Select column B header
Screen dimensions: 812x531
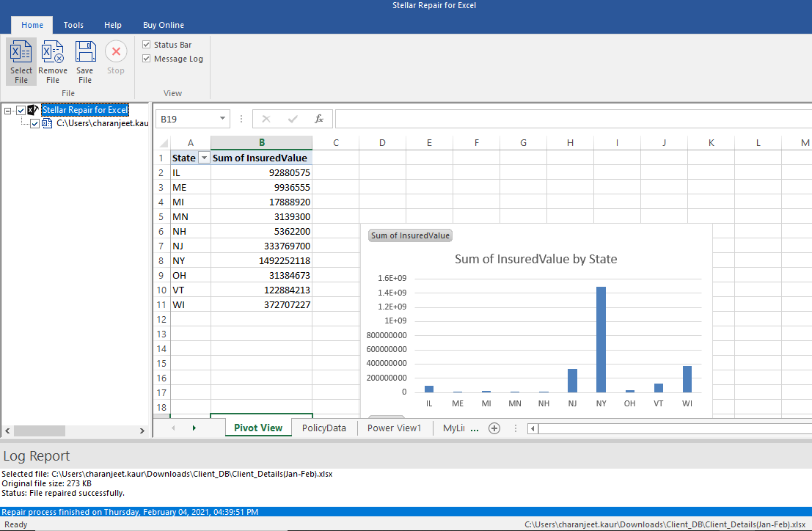coord(262,143)
